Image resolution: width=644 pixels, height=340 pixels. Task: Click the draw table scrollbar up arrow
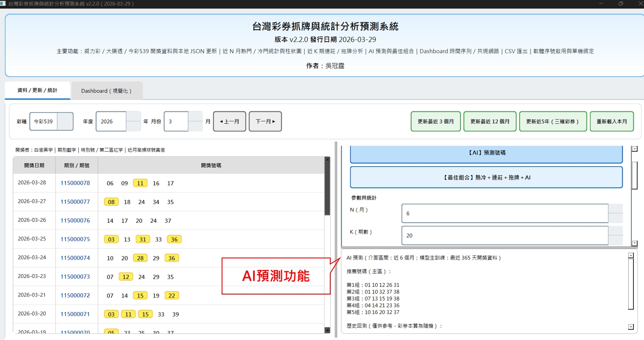click(327, 160)
